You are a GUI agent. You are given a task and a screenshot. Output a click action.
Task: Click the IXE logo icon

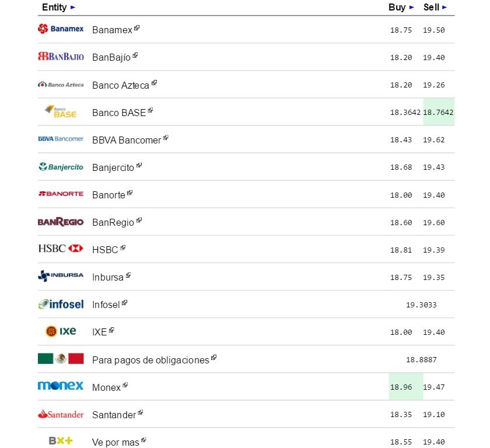61,331
